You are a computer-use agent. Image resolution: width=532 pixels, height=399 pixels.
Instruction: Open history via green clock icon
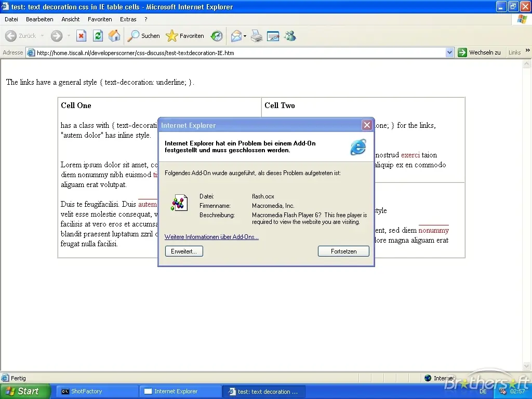[217, 36]
